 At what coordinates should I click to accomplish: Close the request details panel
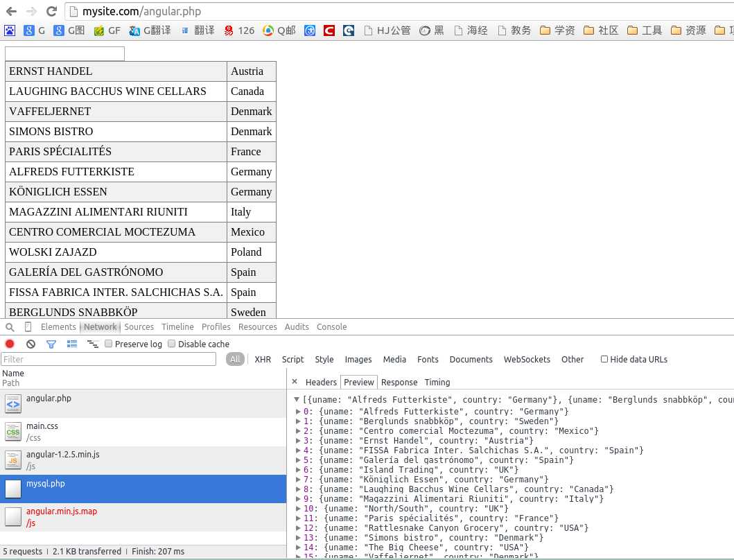295,382
